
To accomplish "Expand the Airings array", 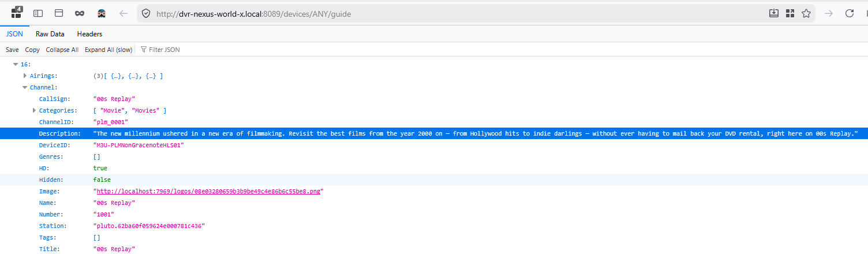I will click(x=25, y=76).
